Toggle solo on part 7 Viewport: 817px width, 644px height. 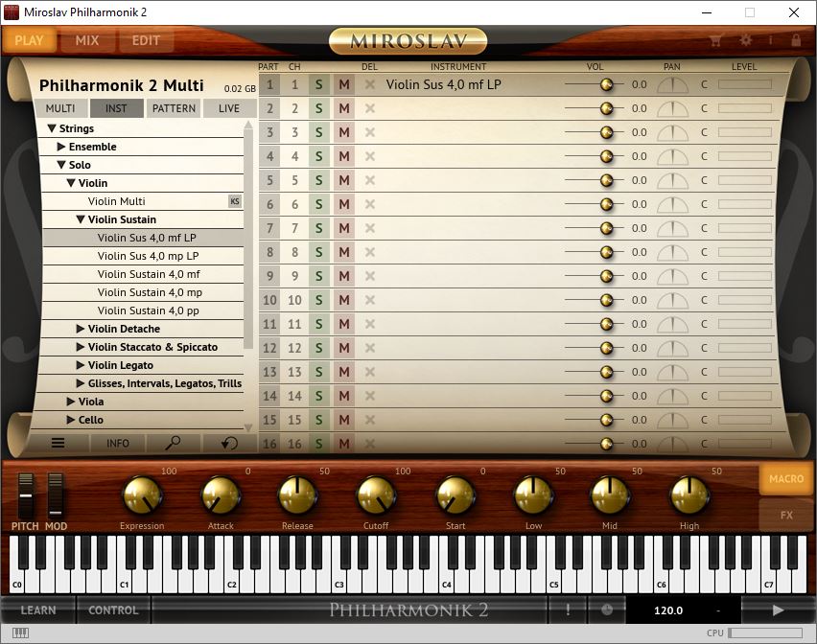tap(319, 228)
